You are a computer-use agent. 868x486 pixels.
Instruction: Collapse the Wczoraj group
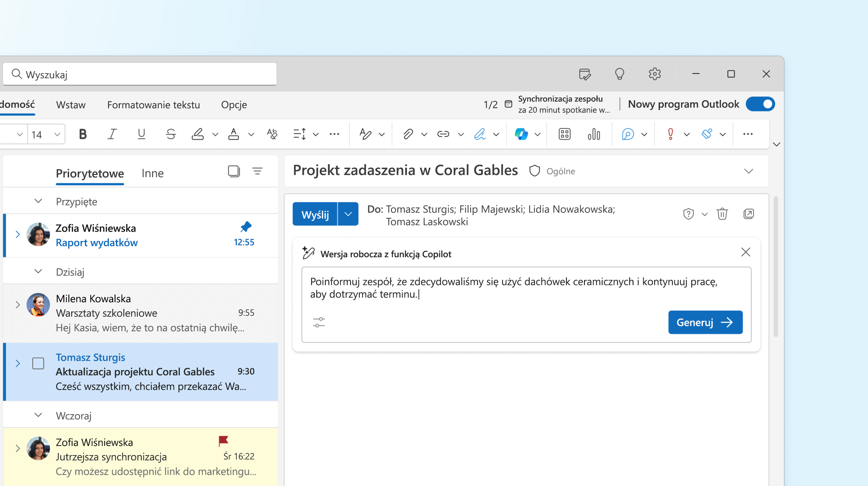pos(39,415)
